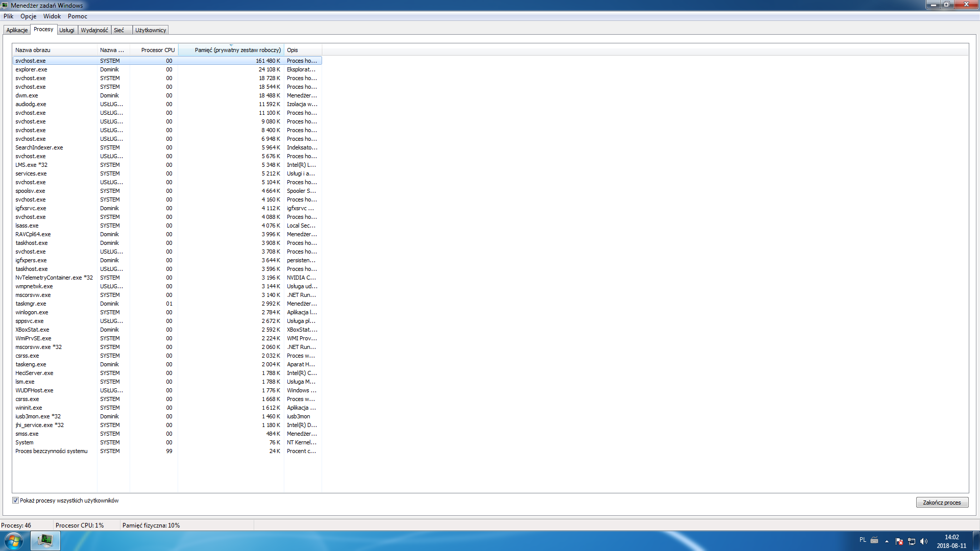Select the jhi_service.exe *32 process
Screen dimensions: 980x551
point(167,425)
